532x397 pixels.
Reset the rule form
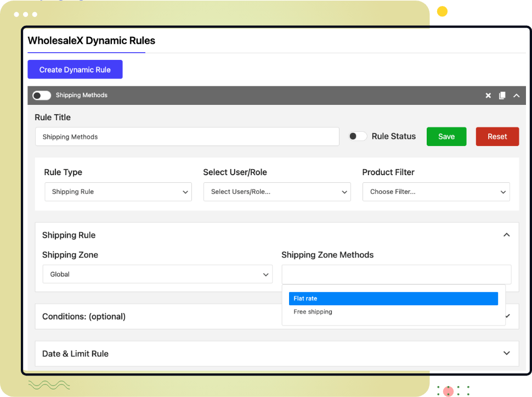(x=497, y=137)
